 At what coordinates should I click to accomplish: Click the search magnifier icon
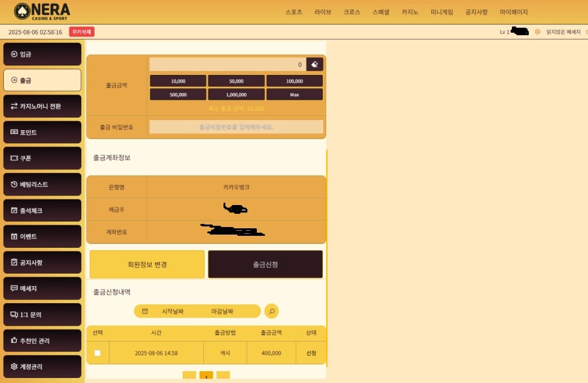[x=271, y=311]
